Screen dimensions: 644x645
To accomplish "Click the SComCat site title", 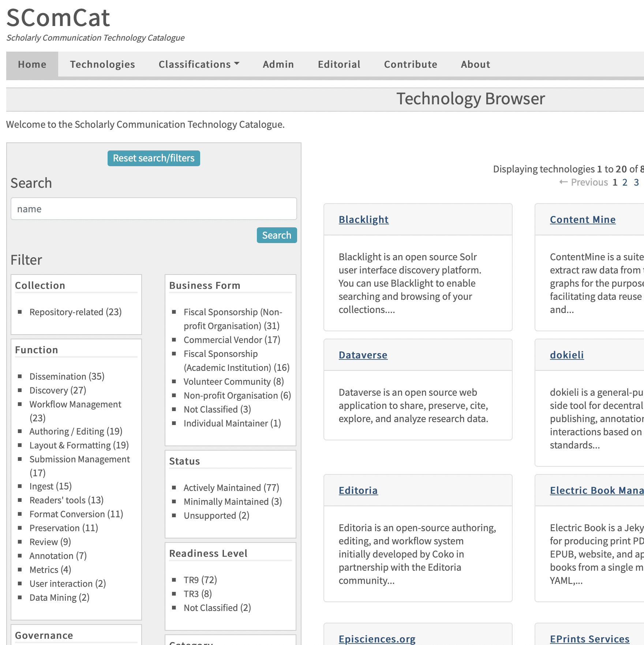I will pyautogui.click(x=58, y=17).
